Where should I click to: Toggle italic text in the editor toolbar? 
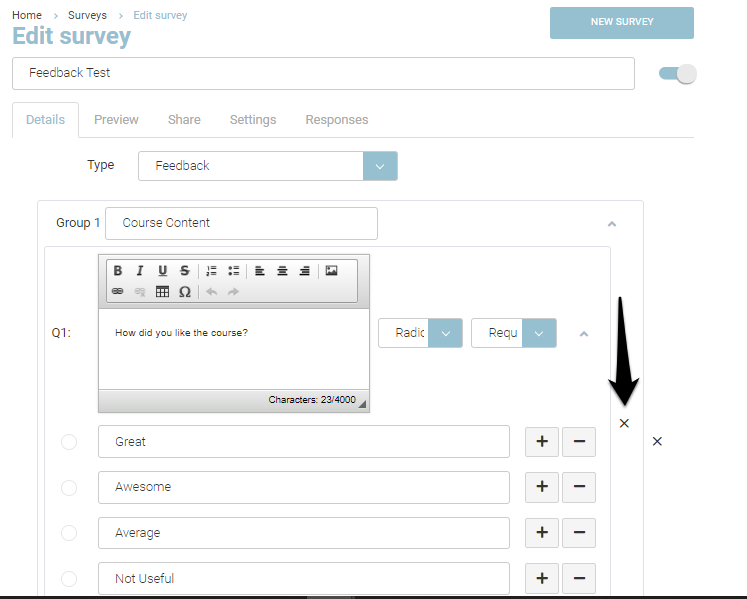click(x=140, y=271)
